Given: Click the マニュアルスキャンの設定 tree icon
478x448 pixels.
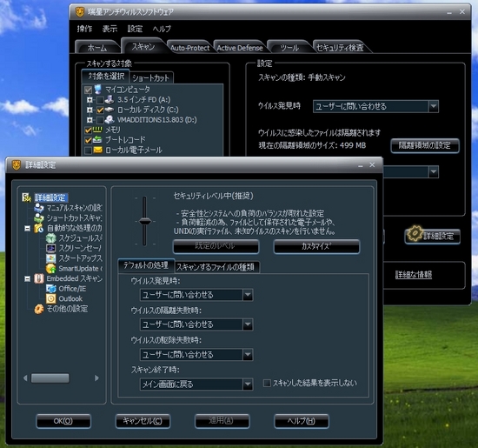Looking at the screenshot, I should point(39,208).
